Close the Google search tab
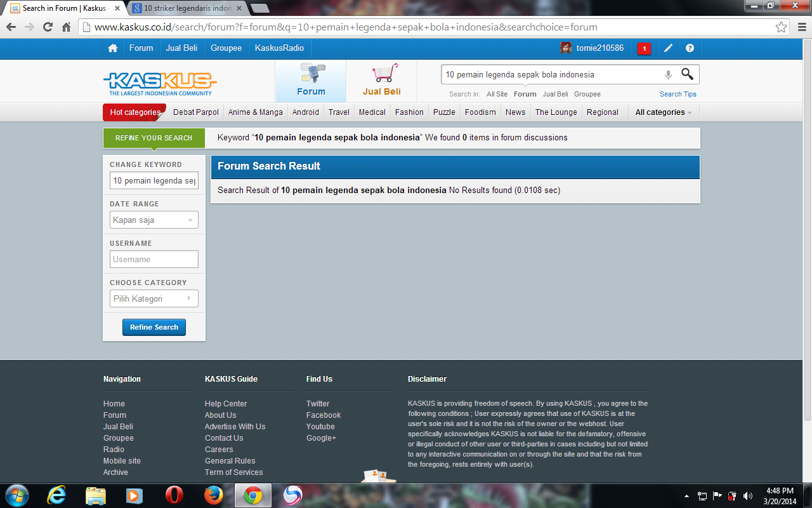 point(239,8)
